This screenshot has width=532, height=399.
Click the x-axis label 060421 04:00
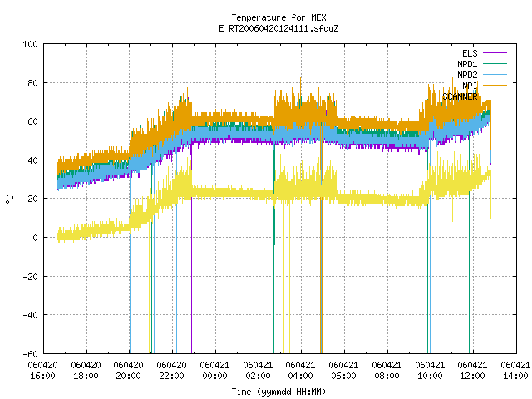[x=301, y=371]
